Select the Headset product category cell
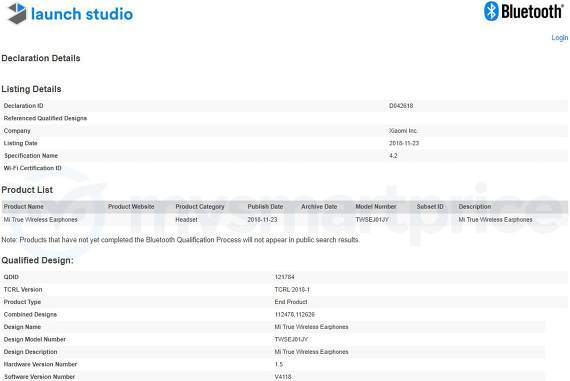This screenshot has width=570, height=381. (x=186, y=220)
